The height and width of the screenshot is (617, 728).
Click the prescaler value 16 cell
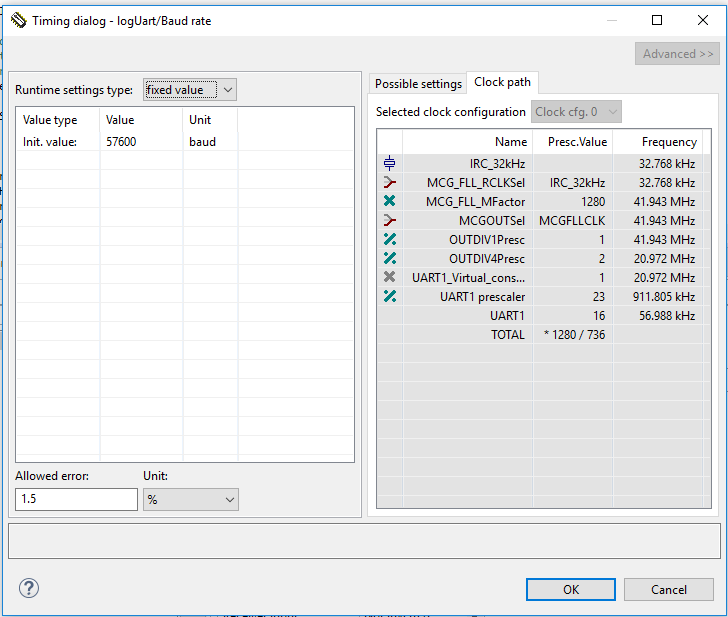pyautogui.click(x=573, y=316)
